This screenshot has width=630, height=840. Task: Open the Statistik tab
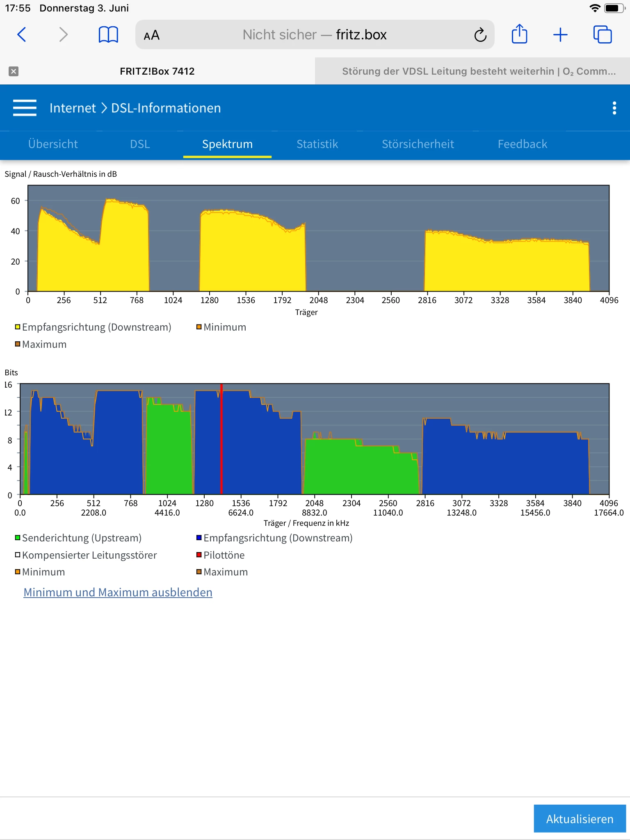click(x=317, y=144)
